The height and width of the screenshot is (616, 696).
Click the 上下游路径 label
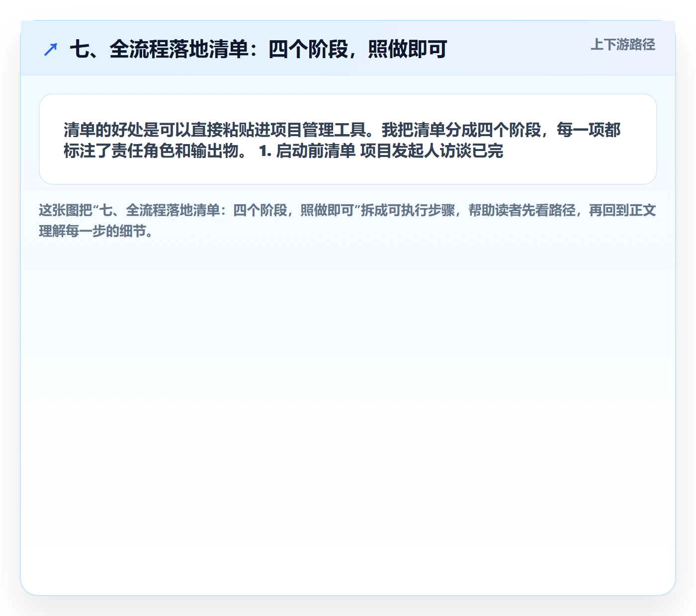point(623,45)
